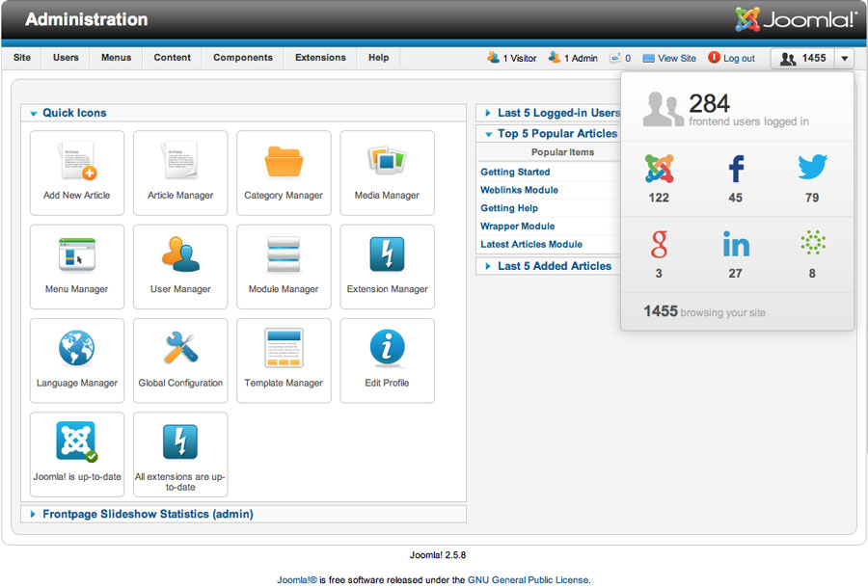This screenshot has width=868, height=588.
Task: Open the Help menu
Action: pyautogui.click(x=379, y=58)
